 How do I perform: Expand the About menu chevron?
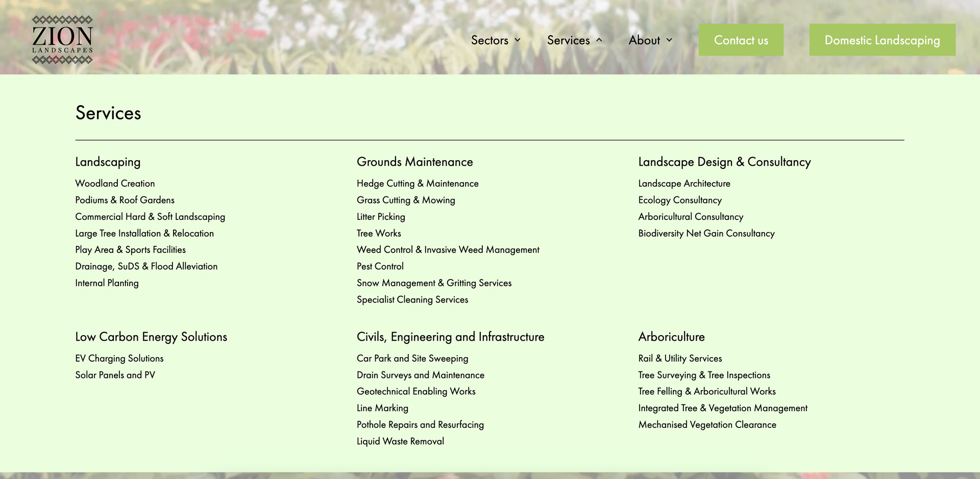point(669,40)
